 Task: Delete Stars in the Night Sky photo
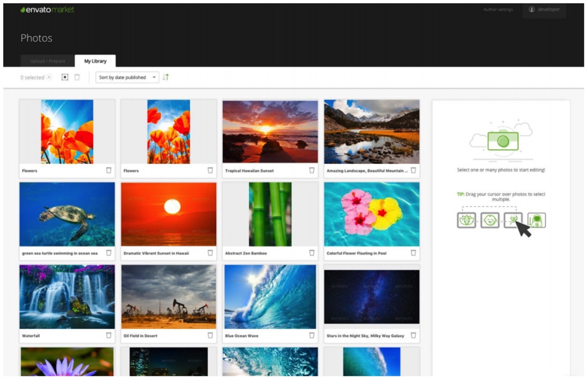click(x=414, y=335)
